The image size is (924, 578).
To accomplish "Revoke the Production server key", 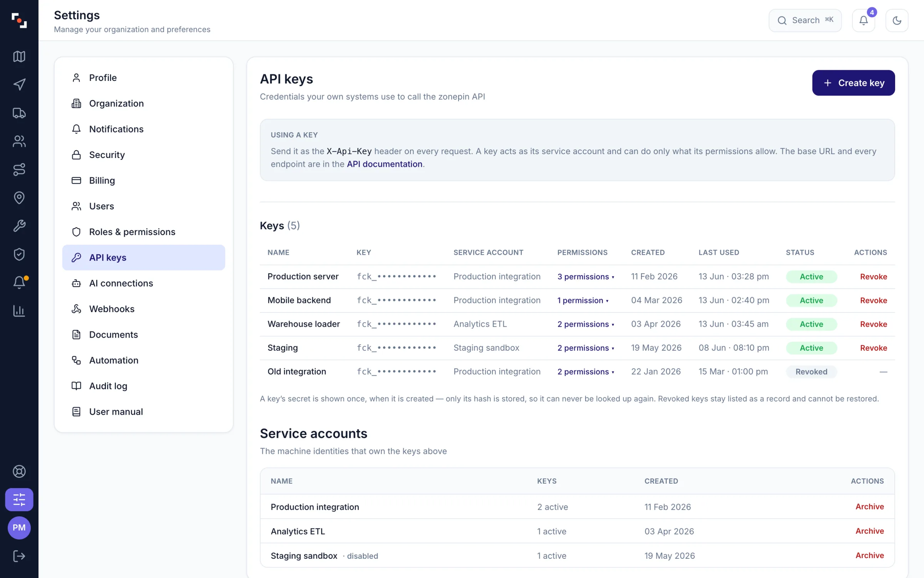I will [873, 277].
